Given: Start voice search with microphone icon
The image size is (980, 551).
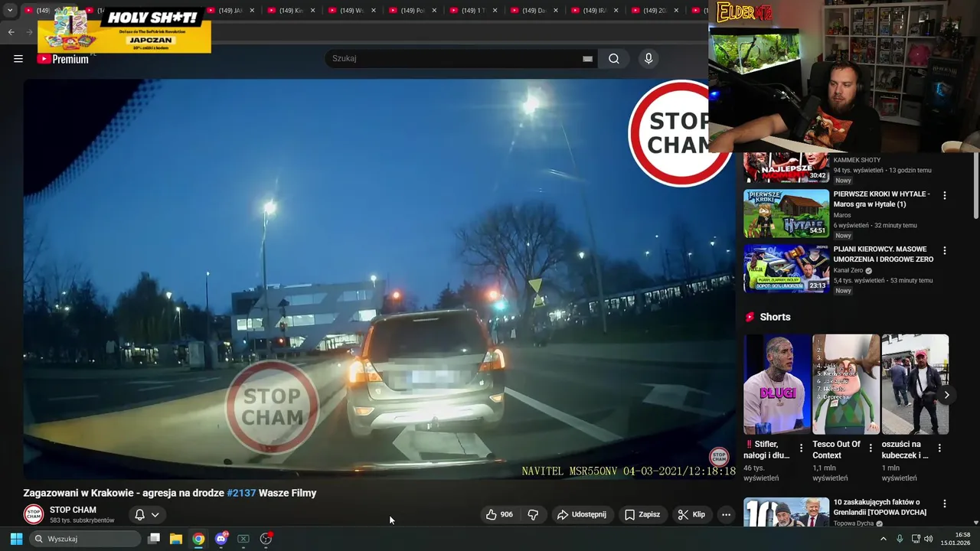Looking at the screenshot, I should [648, 59].
